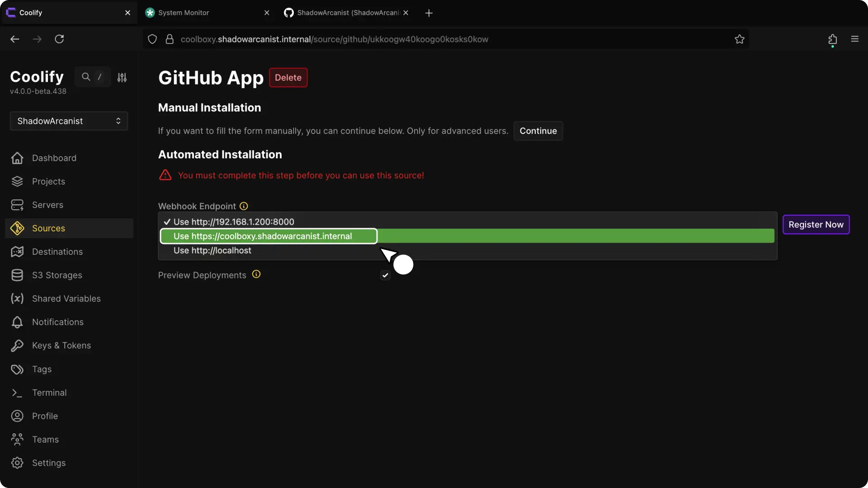The width and height of the screenshot is (868, 488).
Task: Click the Dashboard home icon
Action: click(x=17, y=158)
